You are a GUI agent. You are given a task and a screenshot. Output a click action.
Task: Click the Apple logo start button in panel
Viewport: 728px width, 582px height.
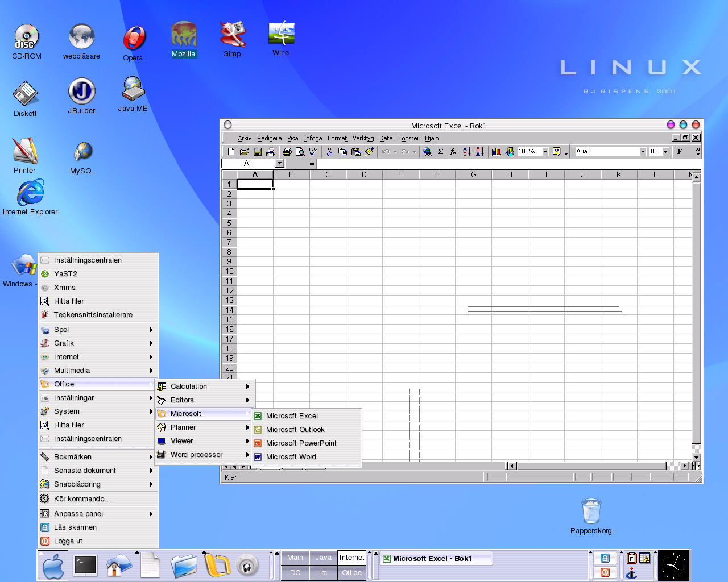(53, 566)
